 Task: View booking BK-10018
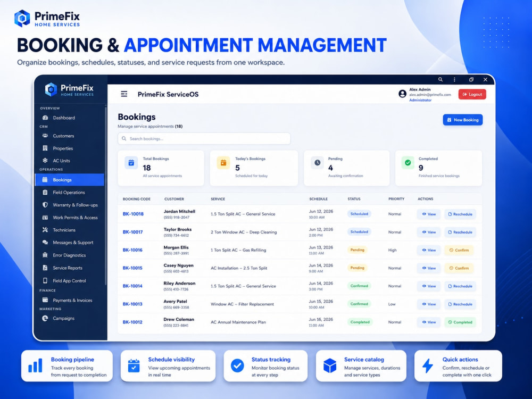pyautogui.click(x=429, y=214)
